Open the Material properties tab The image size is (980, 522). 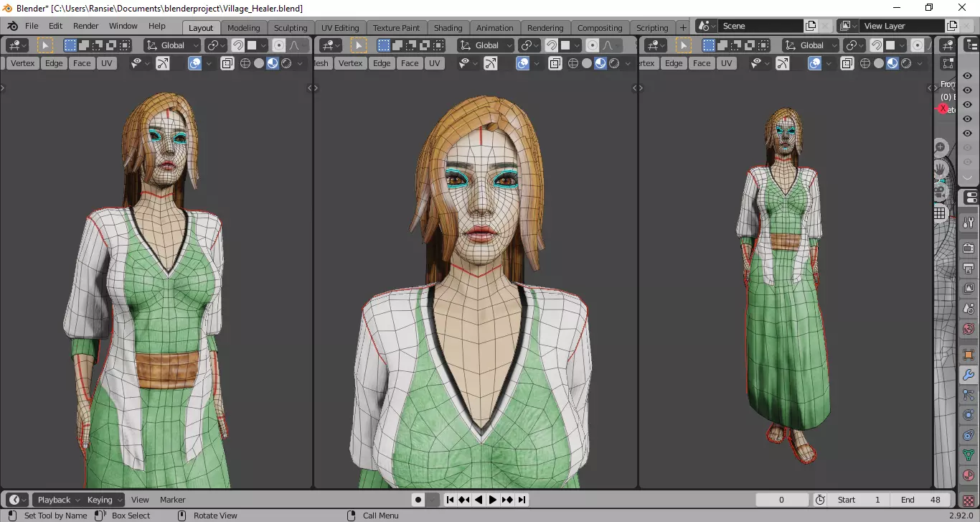969,475
